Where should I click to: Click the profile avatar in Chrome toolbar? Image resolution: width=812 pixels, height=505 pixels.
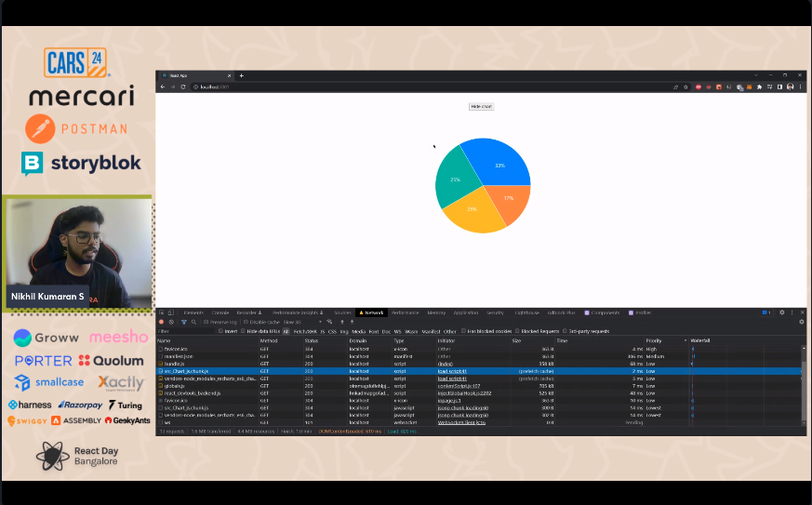(791, 87)
